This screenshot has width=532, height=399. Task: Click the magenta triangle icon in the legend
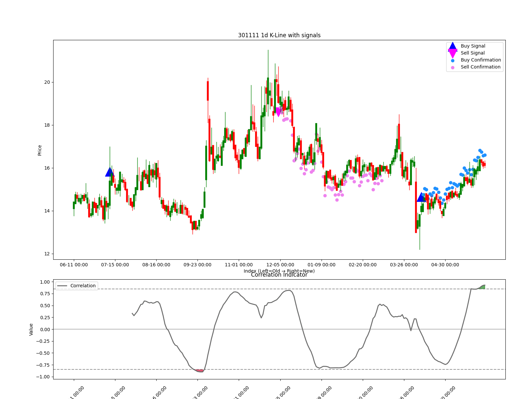pyautogui.click(x=453, y=54)
